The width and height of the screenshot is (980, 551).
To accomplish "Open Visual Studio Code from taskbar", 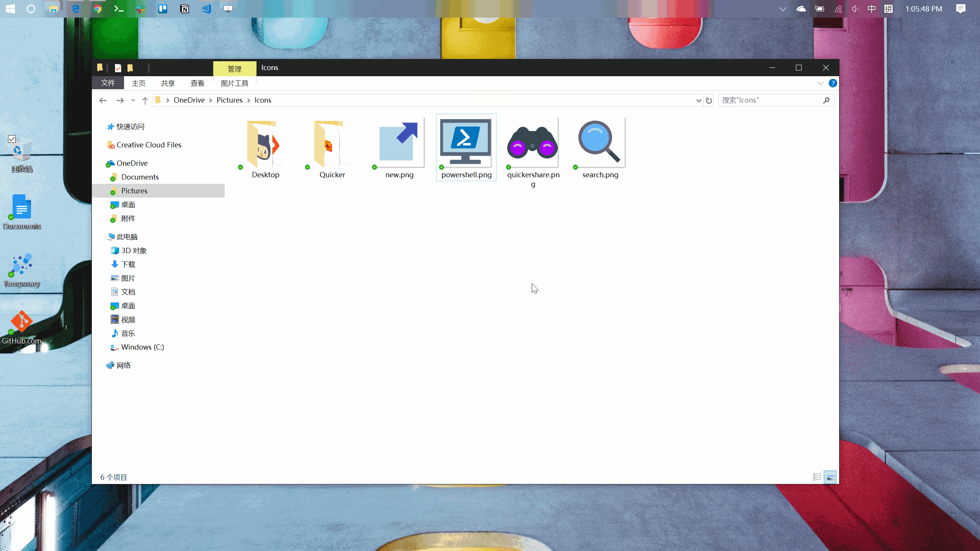I will pyautogui.click(x=206, y=8).
